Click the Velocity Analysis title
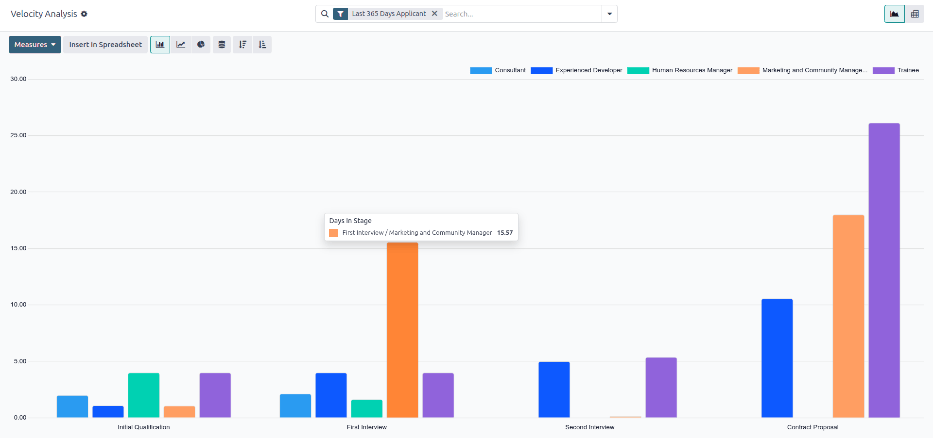Image resolution: width=933 pixels, height=438 pixels. (44, 14)
